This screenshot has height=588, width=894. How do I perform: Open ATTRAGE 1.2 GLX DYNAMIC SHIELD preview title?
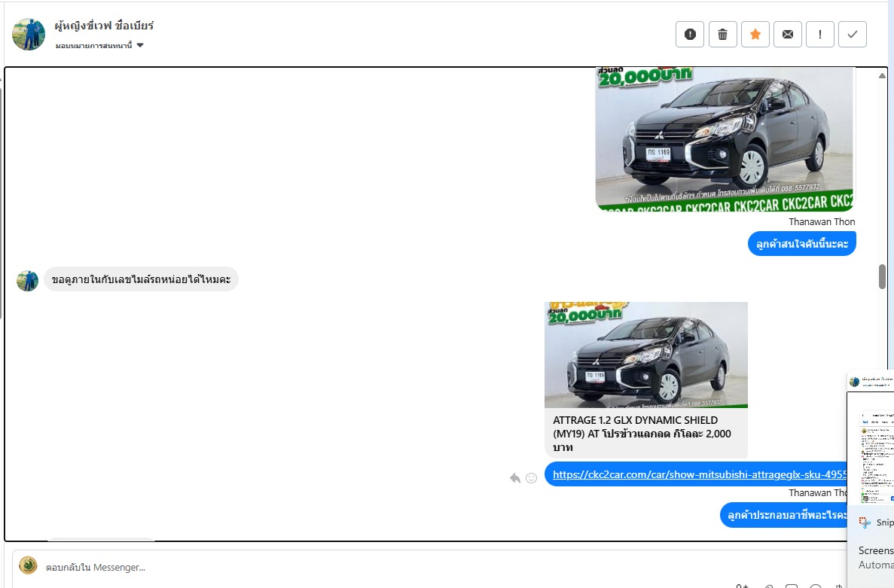pos(642,434)
